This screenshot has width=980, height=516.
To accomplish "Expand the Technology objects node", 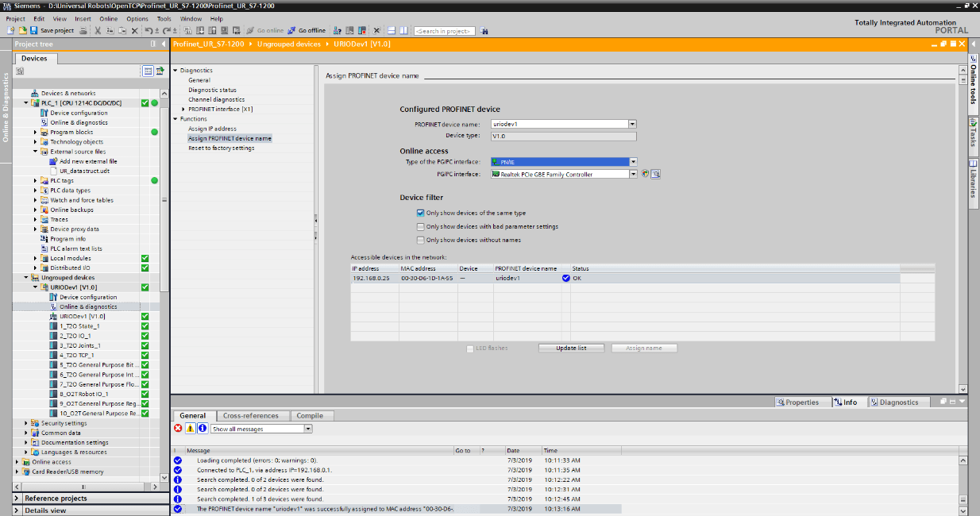I will click(x=36, y=142).
